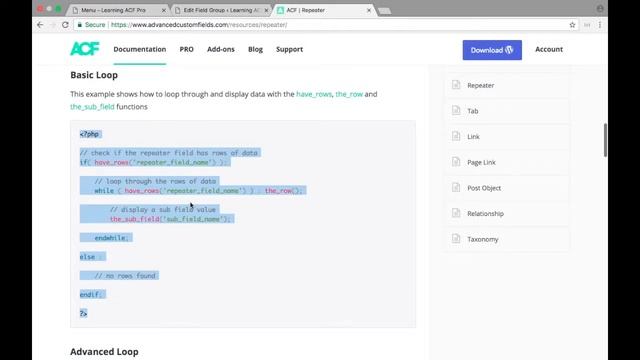
Task: Open Chrome three-dot menu
Action: pos(600,25)
